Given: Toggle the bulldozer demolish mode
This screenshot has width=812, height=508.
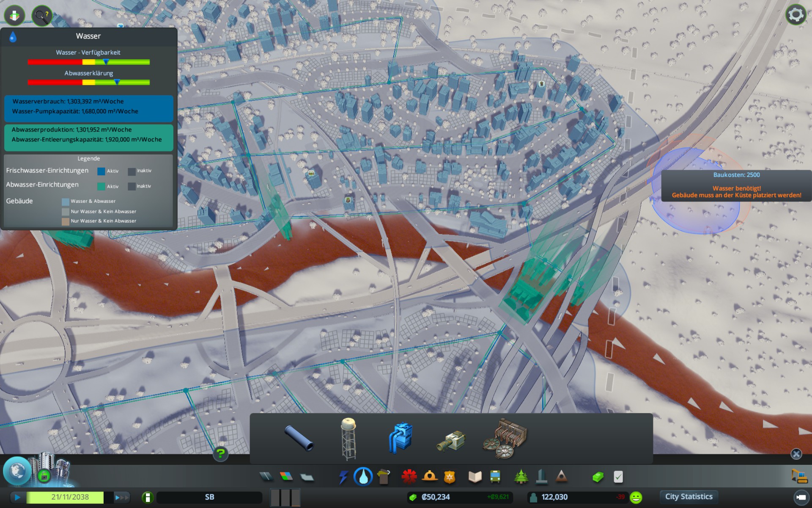Looking at the screenshot, I should (799, 476).
